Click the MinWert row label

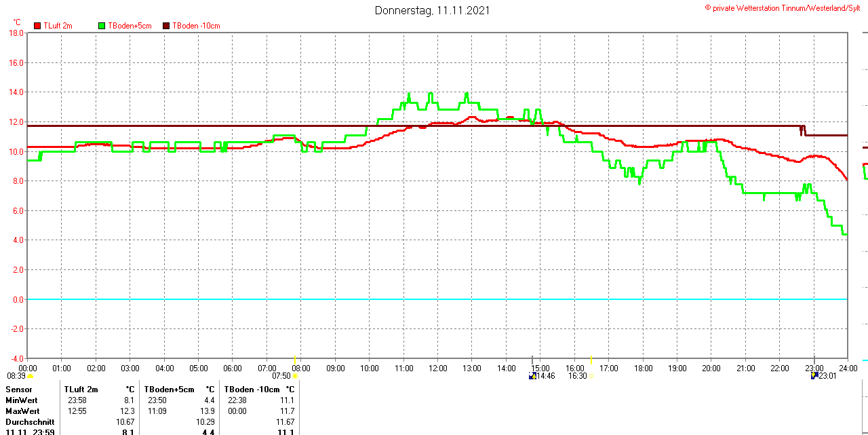(22, 400)
